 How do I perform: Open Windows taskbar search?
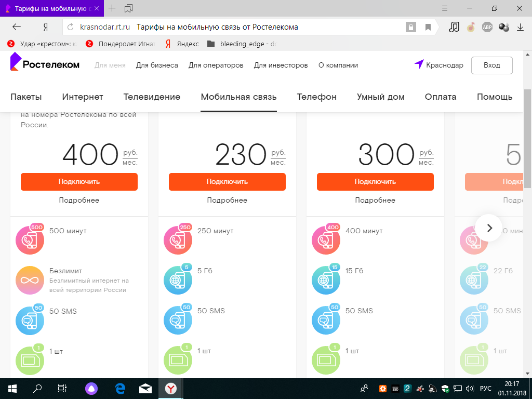(x=37, y=389)
